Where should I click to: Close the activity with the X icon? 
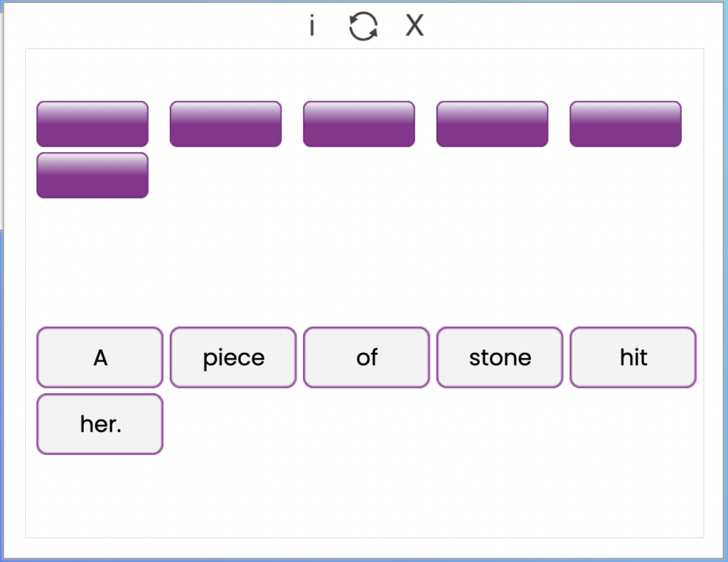point(414,25)
